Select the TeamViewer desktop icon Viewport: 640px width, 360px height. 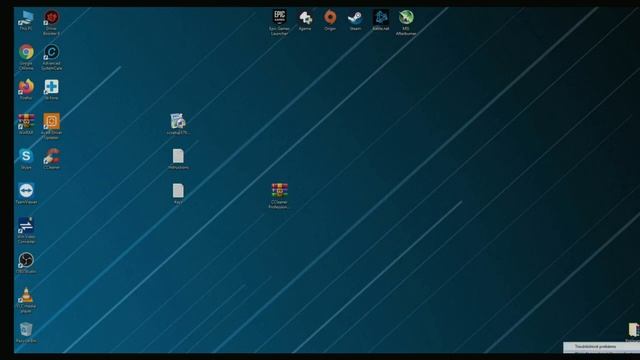pyautogui.click(x=26, y=193)
